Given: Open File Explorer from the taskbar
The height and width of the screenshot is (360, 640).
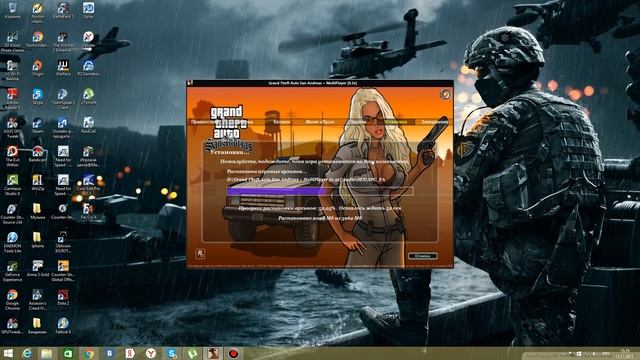Looking at the screenshot, I should [47, 353].
